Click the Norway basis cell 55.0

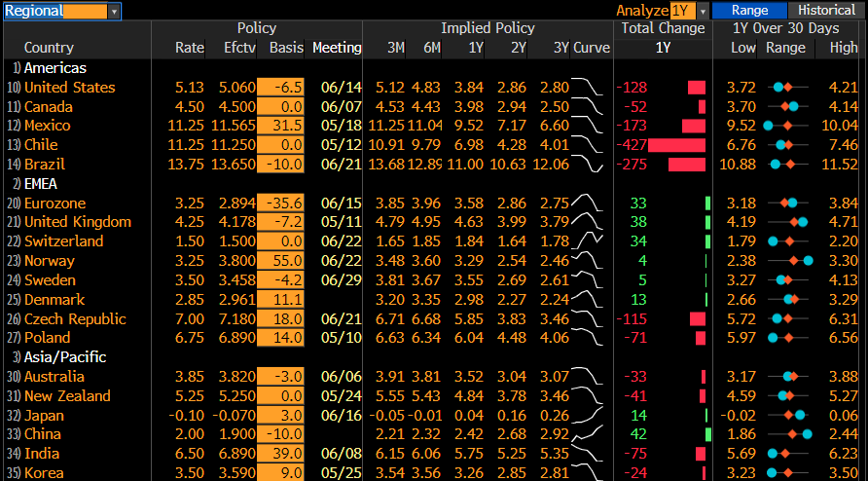coord(280,261)
